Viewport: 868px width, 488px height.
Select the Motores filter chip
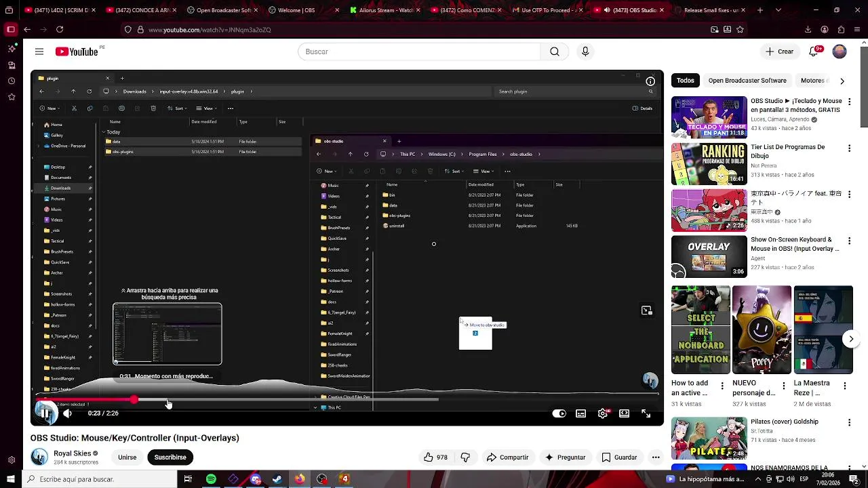click(x=812, y=81)
